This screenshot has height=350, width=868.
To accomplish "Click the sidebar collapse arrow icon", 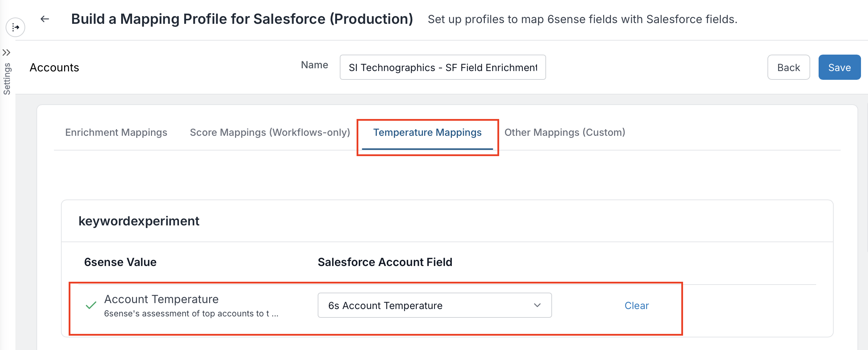I will [15, 27].
